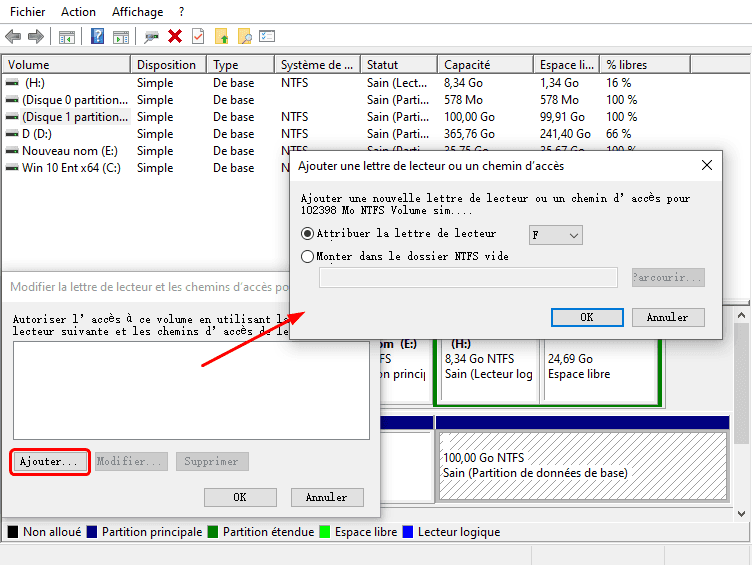The height and width of the screenshot is (565, 752).
Task: Sort by the Statut column header
Action: point(399,65)
